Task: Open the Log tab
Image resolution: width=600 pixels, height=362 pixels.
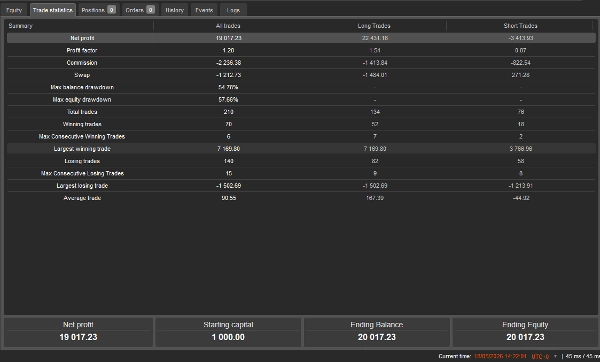Action: pos(233,10)
